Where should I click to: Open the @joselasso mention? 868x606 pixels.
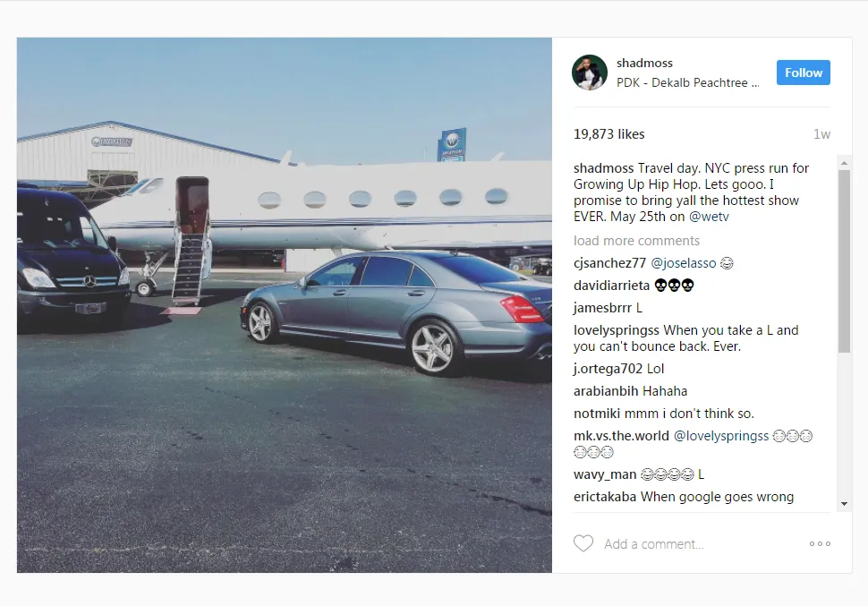click(x=683, y=263)
